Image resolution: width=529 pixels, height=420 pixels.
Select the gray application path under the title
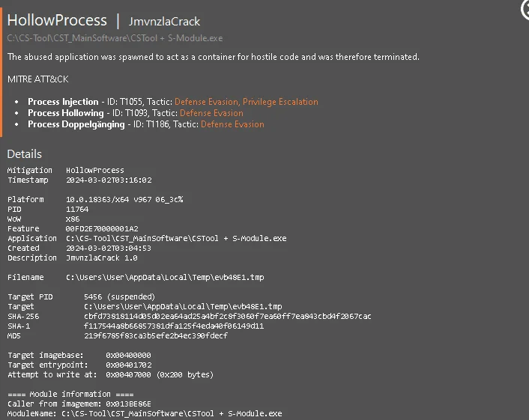tap(115, 38)
